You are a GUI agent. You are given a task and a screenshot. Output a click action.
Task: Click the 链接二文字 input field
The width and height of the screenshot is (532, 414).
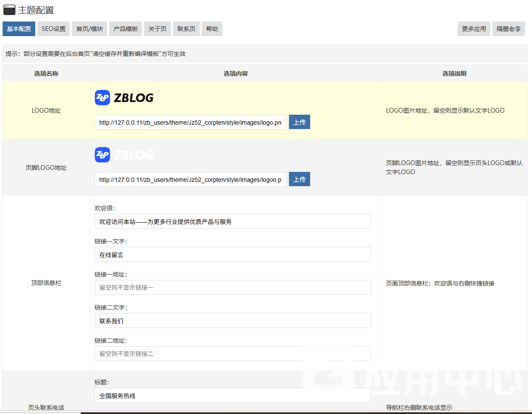[233, 321]
